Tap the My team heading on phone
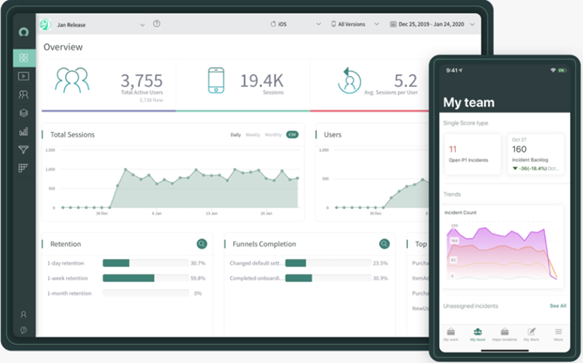583x363 pixels. 469,102
